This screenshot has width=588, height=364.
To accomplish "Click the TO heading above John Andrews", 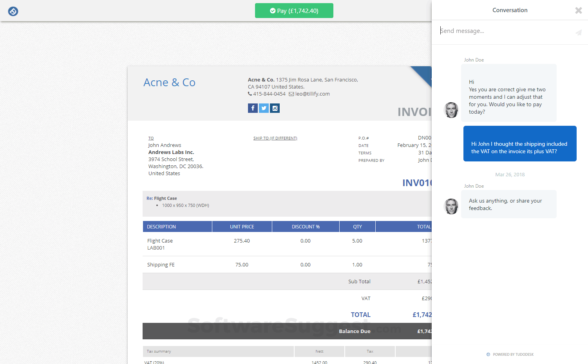I will coord(151,138).
